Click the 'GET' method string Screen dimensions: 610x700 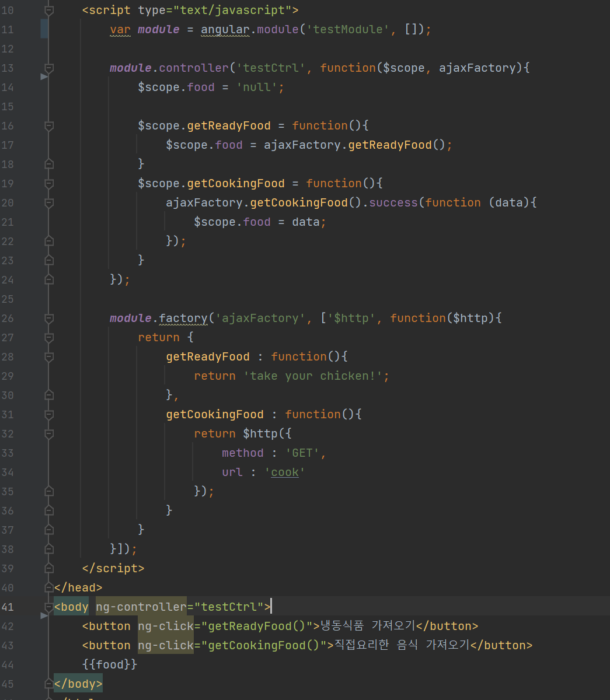(302, 453)
